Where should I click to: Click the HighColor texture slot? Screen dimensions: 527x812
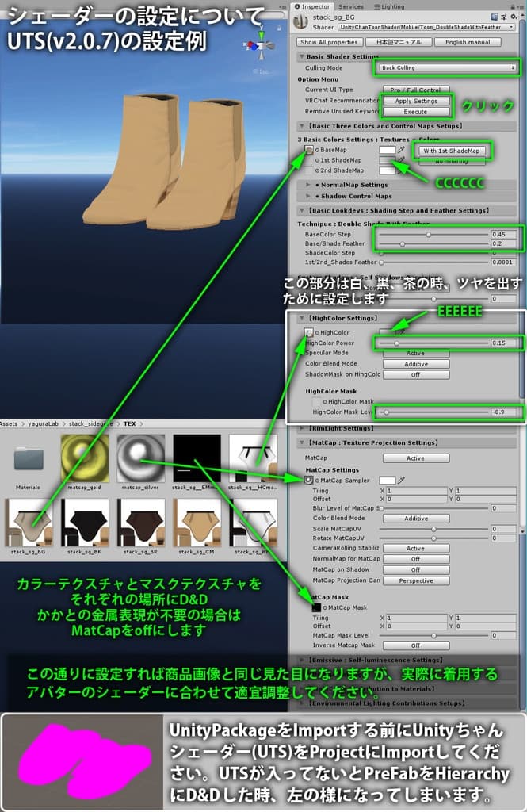coord(309,332)
